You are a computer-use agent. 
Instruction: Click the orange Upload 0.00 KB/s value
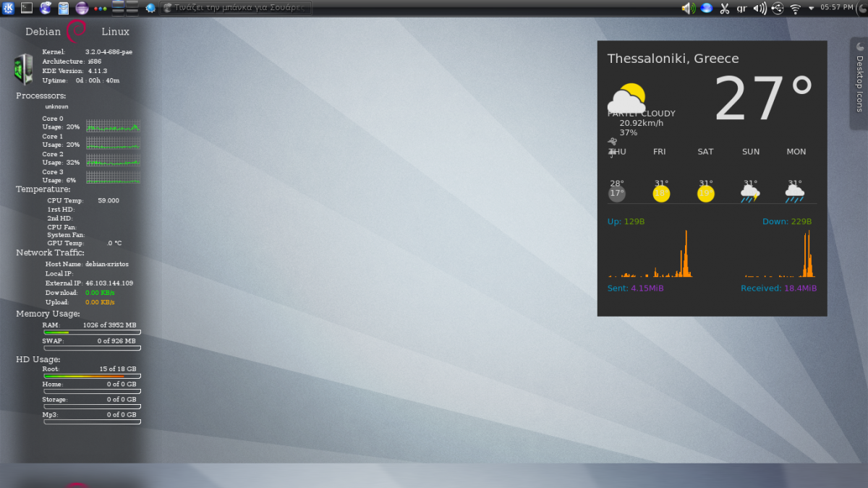(x=100, y=302)
